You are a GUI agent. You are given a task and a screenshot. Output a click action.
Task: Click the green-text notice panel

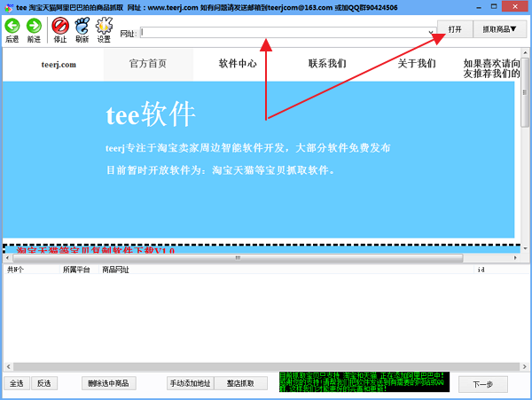click(x=364, y=382)
